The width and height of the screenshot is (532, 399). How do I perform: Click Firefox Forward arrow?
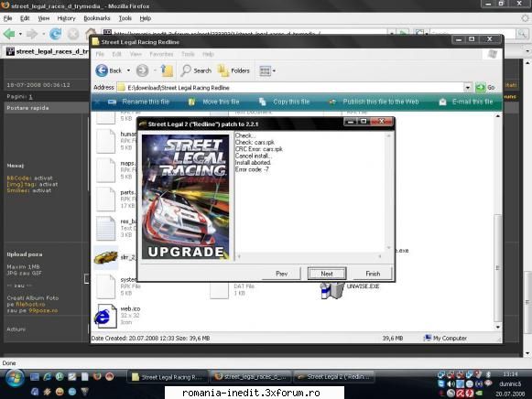pyautogui.click(x=32, y=34)
